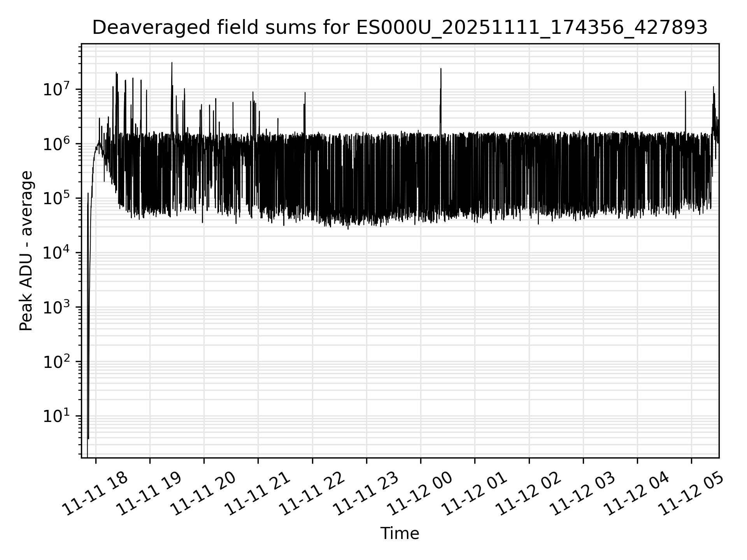Click the '11-11 20' x-axis tick label
Screen dimensions: 747x560
pos(203,494)
